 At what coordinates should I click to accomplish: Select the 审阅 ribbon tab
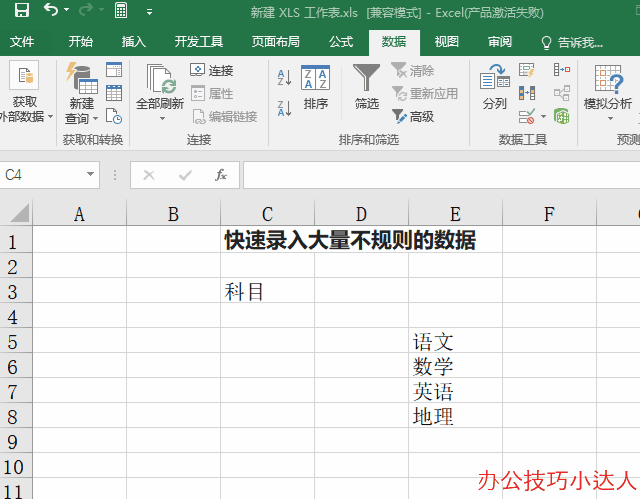500,42
